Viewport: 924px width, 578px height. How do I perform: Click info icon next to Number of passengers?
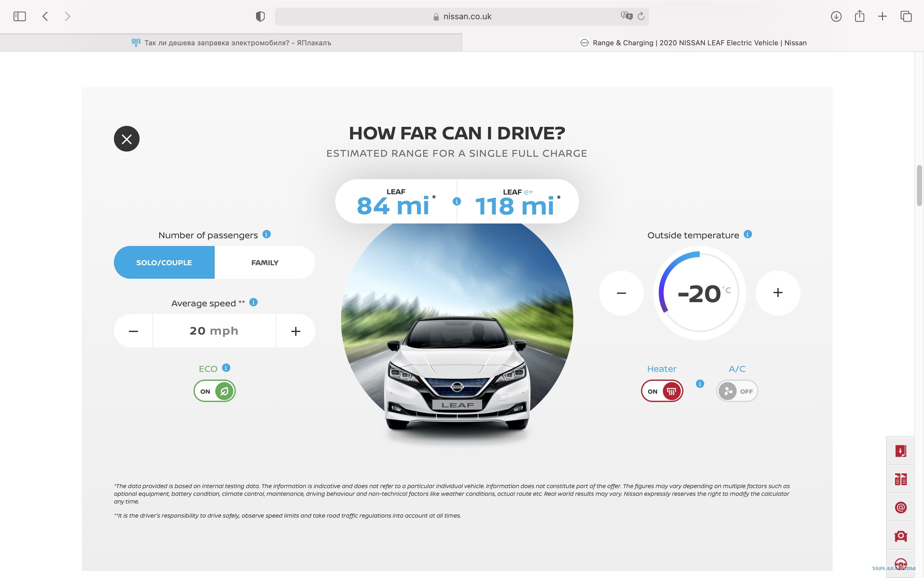(267, 234)
